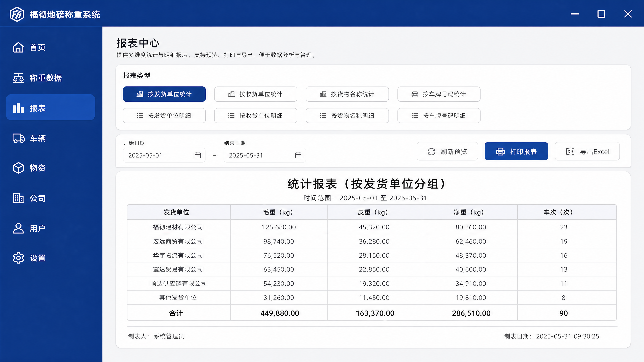Select 按货物名称统计 report type
The height and width of the screenshot is (362, 644).
point(347,94)
